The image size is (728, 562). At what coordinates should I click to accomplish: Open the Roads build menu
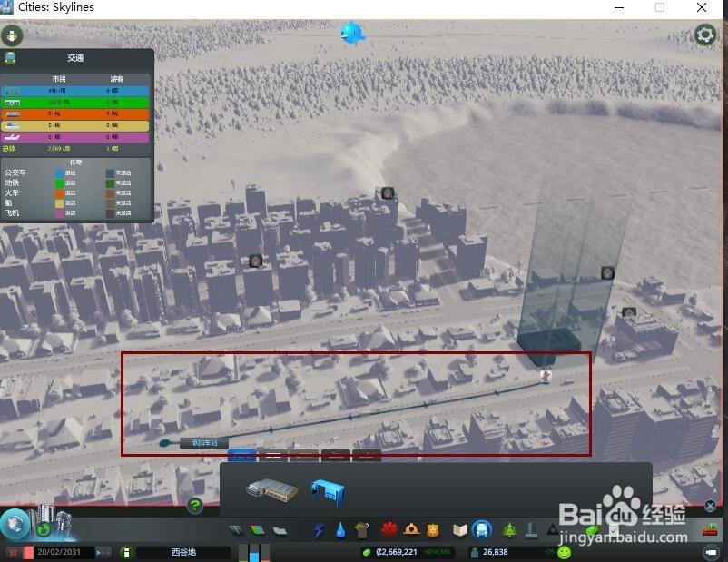point(236,530)
